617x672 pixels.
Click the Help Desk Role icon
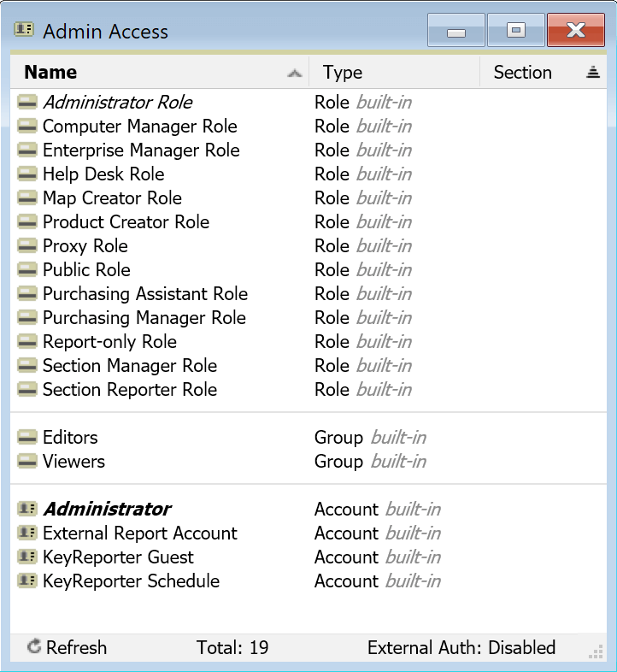27,174
